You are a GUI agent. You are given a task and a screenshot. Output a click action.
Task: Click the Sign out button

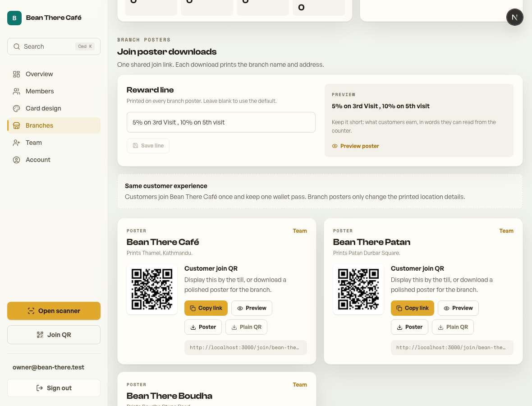(x=54, y=388)
